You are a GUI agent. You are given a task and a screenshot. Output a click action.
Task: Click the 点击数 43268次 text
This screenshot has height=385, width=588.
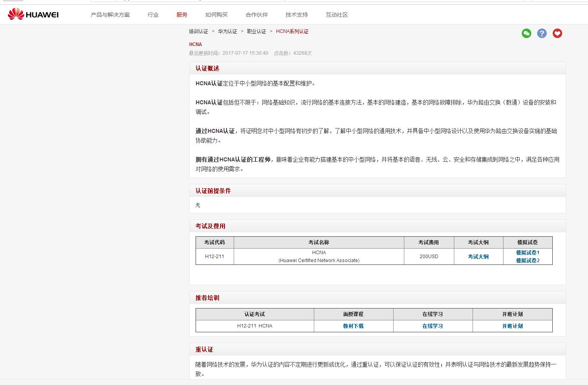point(293,53)
